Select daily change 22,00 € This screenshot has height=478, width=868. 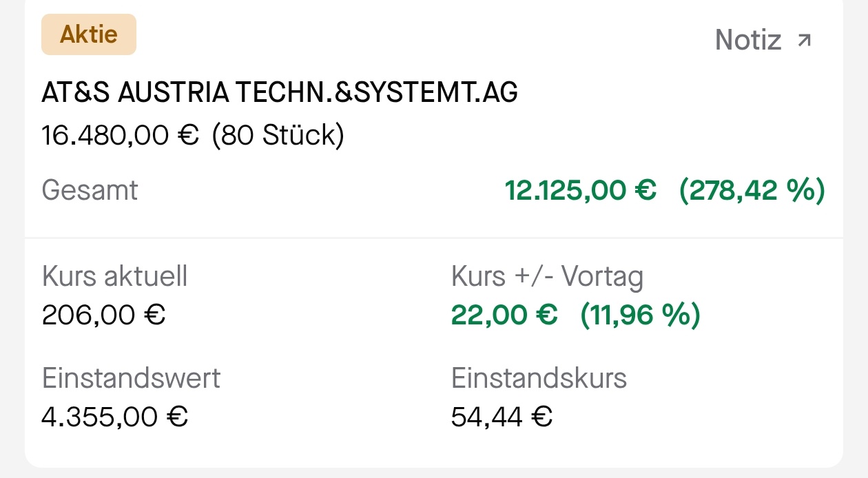(x=504, y=315)
